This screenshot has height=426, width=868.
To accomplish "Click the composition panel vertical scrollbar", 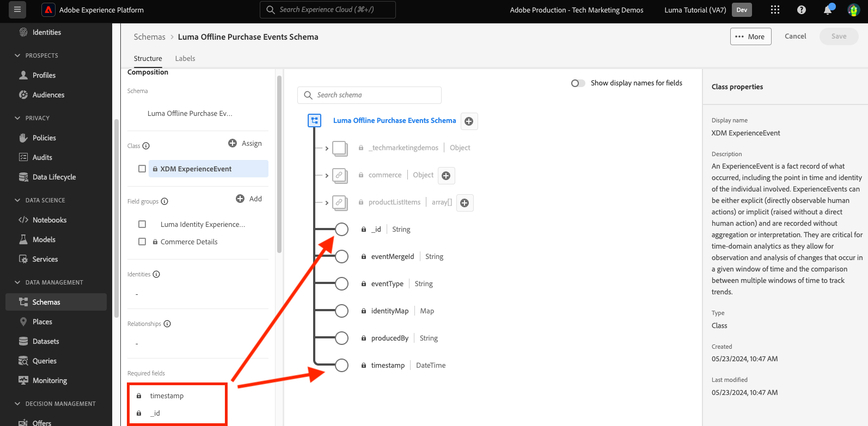I will point(279,163).
